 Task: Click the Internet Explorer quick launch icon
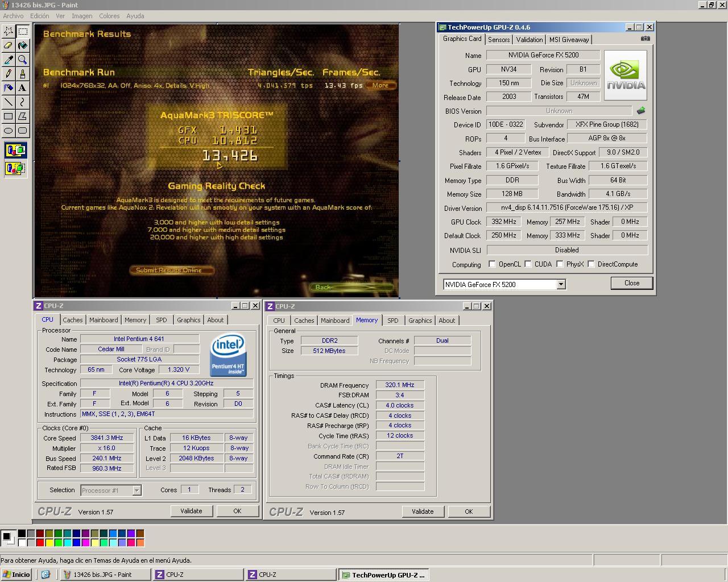(x=45, y=575)
